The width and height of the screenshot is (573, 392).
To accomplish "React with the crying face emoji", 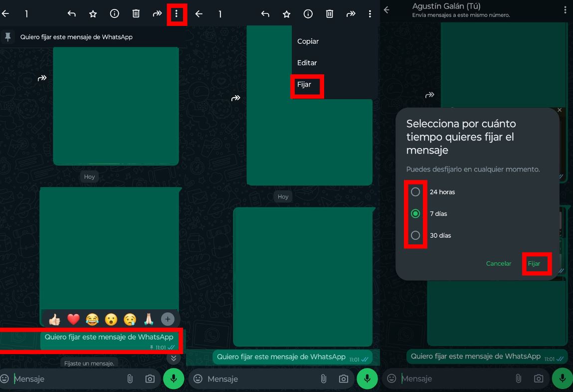I will (130, 319).
